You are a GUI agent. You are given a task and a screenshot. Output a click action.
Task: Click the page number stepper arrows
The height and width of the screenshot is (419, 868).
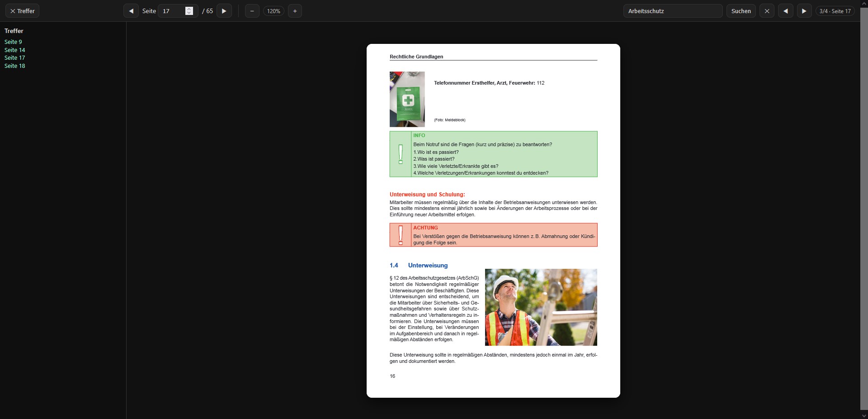click(189, 11)
